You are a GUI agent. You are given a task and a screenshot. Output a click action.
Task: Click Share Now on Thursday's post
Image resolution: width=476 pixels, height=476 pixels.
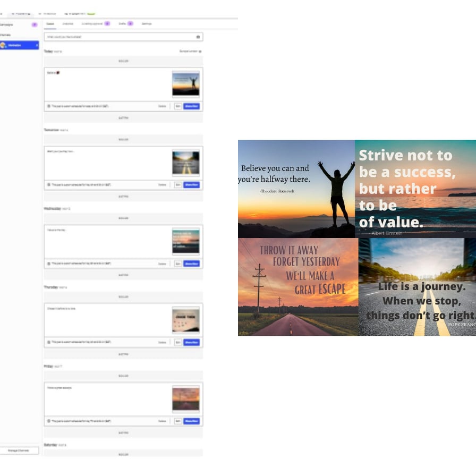click(192, 343)
